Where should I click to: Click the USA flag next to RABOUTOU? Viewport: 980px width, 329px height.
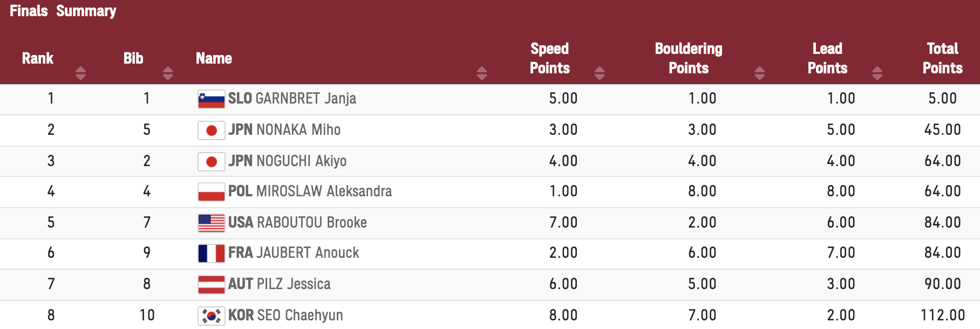pos(212,223)
